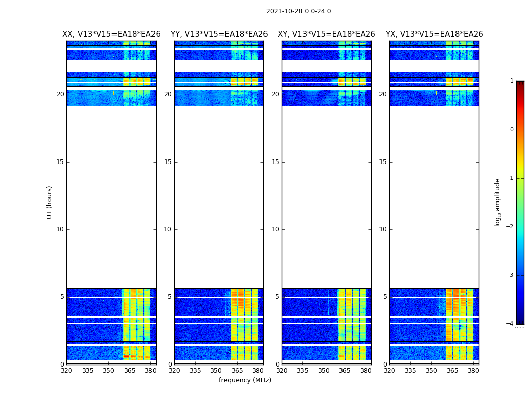Click the YY, V13*V15=EA18*EA26 panel title
The width and height of the screenshot is (532, 405).
pos(219,34)
